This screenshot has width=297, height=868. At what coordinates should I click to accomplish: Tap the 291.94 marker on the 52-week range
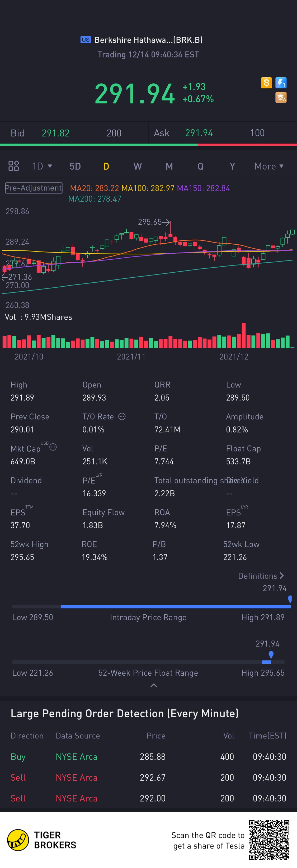click(x=271, y=654)
